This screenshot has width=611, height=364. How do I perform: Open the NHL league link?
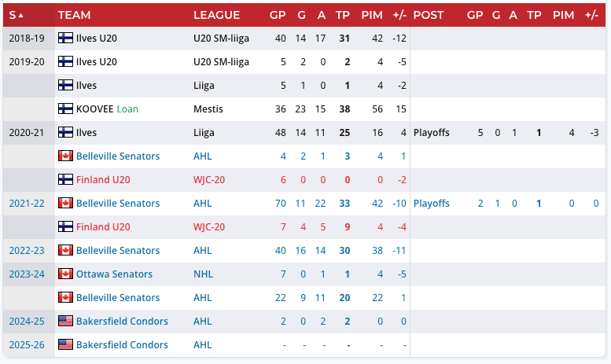click(x=202, y=274)
